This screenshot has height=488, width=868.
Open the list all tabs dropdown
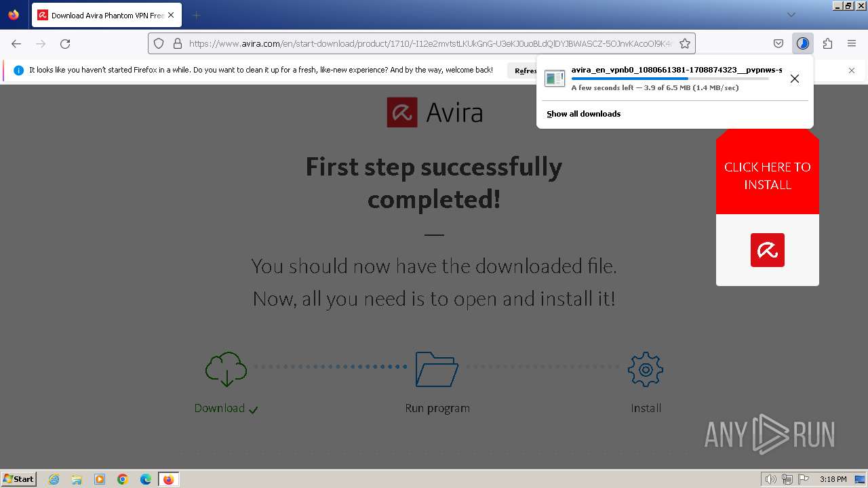point(791,15)
